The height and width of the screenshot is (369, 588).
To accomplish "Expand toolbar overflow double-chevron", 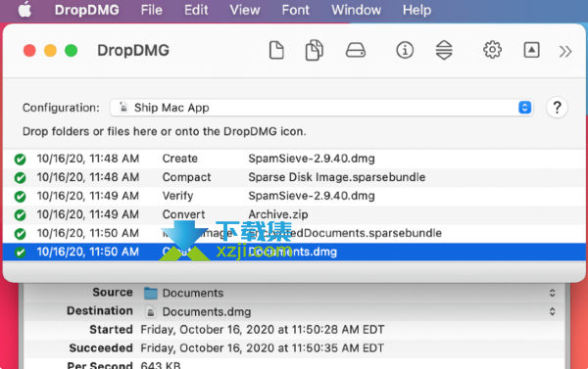I will coord(565,51).
